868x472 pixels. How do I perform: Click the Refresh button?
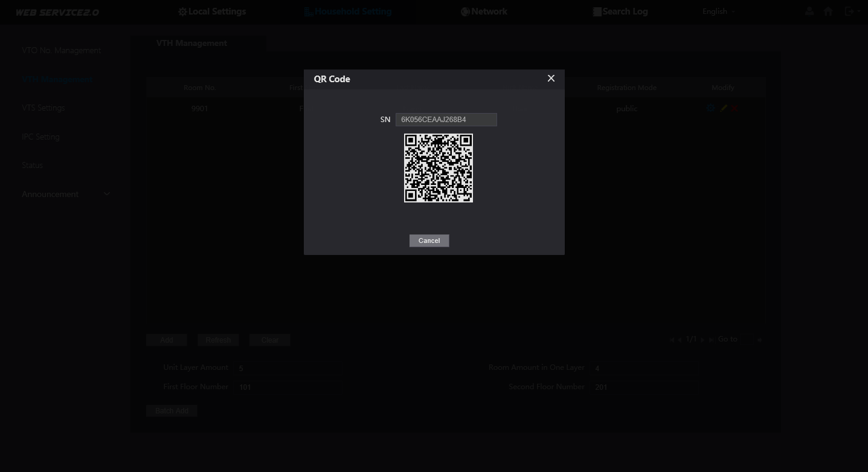tap(218, 340)
